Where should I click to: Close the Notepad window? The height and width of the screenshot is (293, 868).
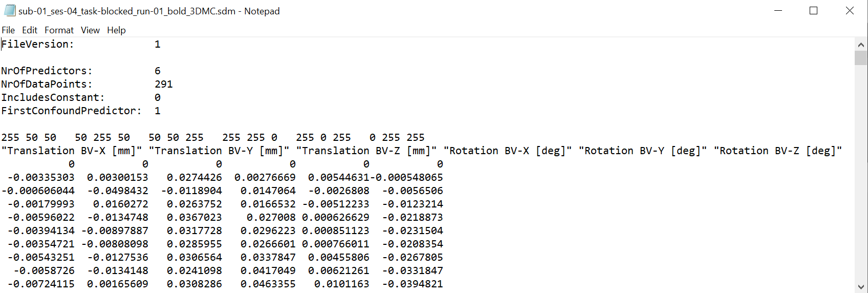pyautogui.click(x=850, y=11)
